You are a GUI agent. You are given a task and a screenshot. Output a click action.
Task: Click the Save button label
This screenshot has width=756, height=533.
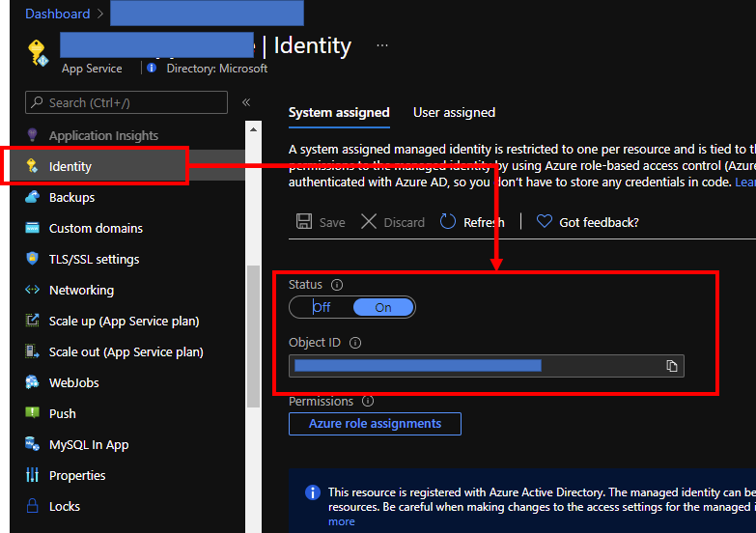[332, 222]
